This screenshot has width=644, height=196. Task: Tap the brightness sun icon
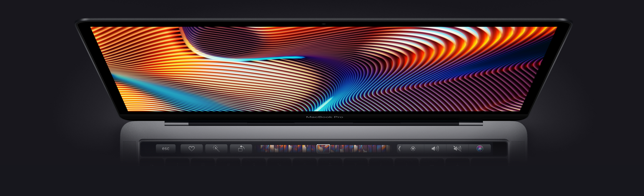(413, 148)
